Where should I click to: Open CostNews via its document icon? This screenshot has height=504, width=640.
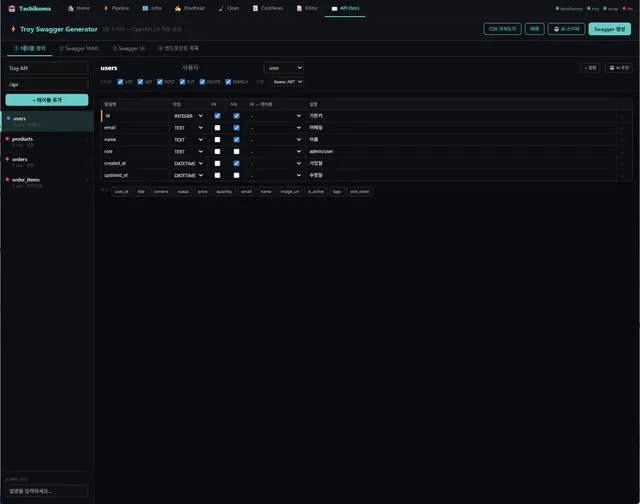coord(255,8)
